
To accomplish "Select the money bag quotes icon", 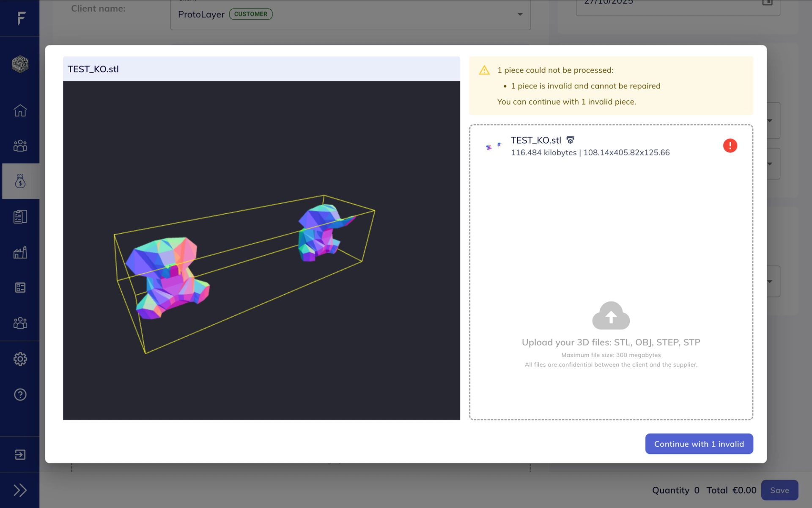I will [x=20, y=182].
